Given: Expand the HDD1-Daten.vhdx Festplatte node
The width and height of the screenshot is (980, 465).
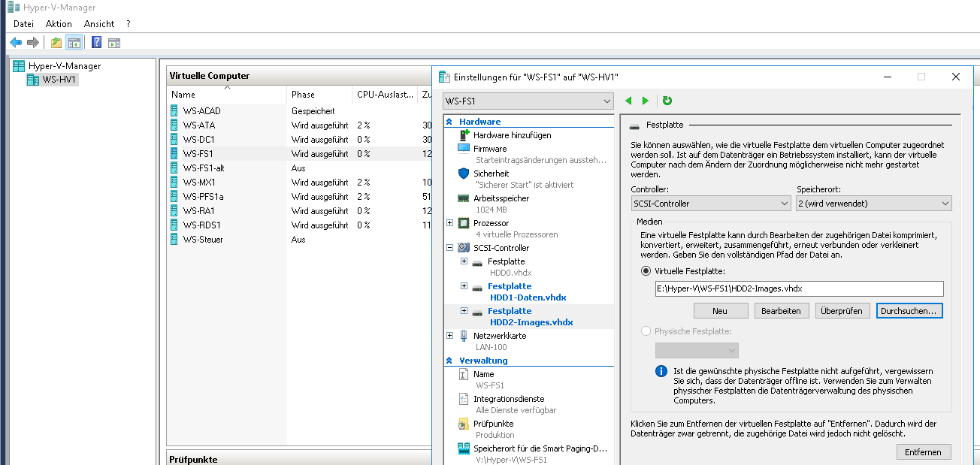Looking at the screenshot, I should [x=464, y=286].
